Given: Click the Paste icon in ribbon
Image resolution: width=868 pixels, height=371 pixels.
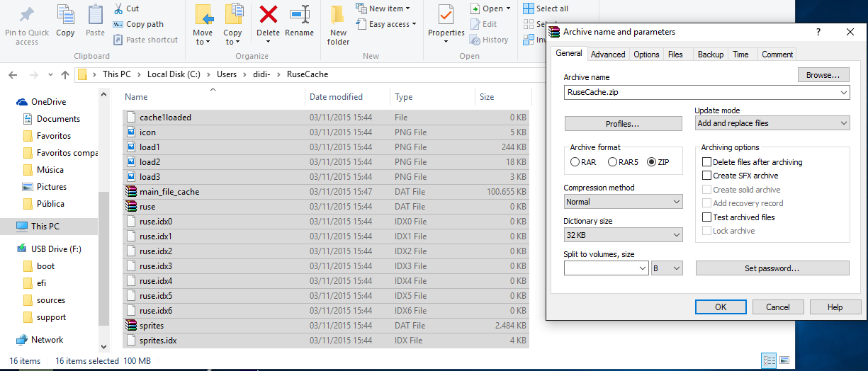Looking at the screenshot, I should point(95,14).
